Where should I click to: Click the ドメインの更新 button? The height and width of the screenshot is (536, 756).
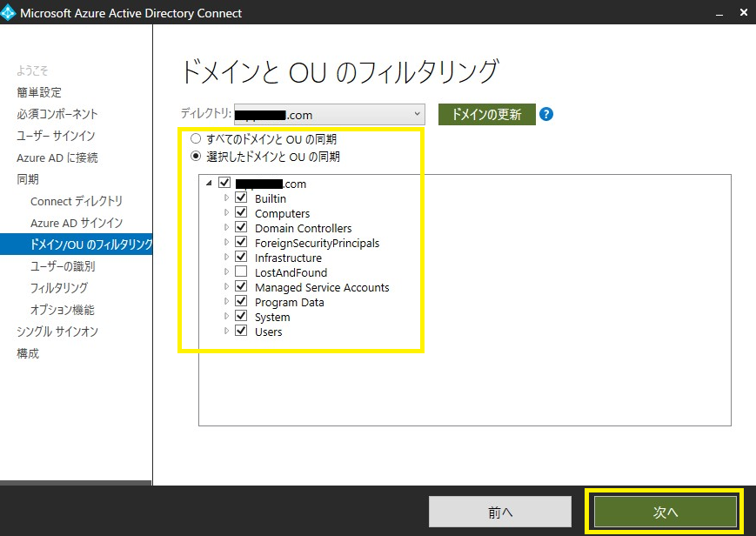tap(487, 114)
